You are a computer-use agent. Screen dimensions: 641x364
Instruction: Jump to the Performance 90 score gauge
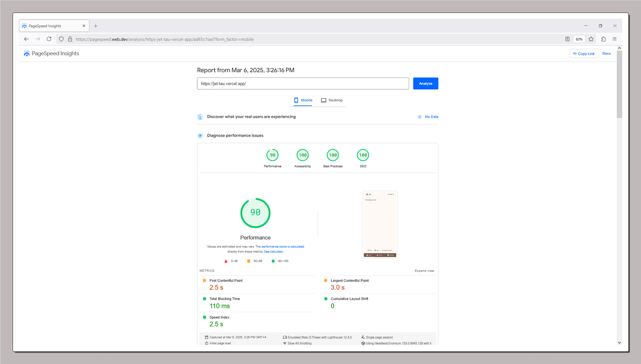coord(272,159)
